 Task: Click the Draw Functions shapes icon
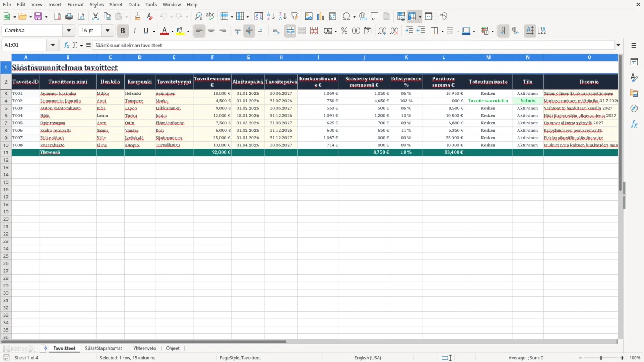[x=443, y=17]
